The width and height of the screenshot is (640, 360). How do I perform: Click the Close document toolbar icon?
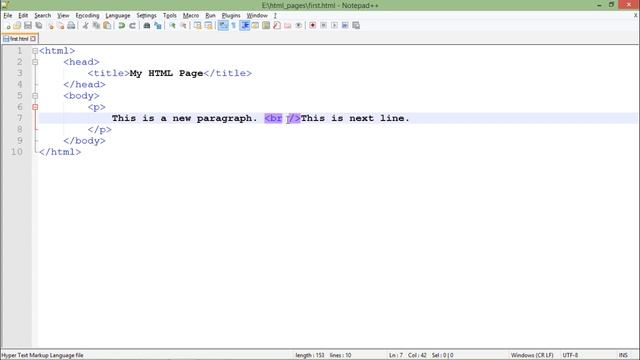click(50, 26)
